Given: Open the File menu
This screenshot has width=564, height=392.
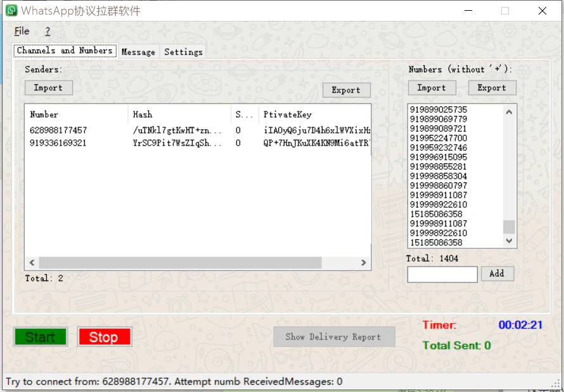Looking at the screenshot, I should tap(22, 31).
